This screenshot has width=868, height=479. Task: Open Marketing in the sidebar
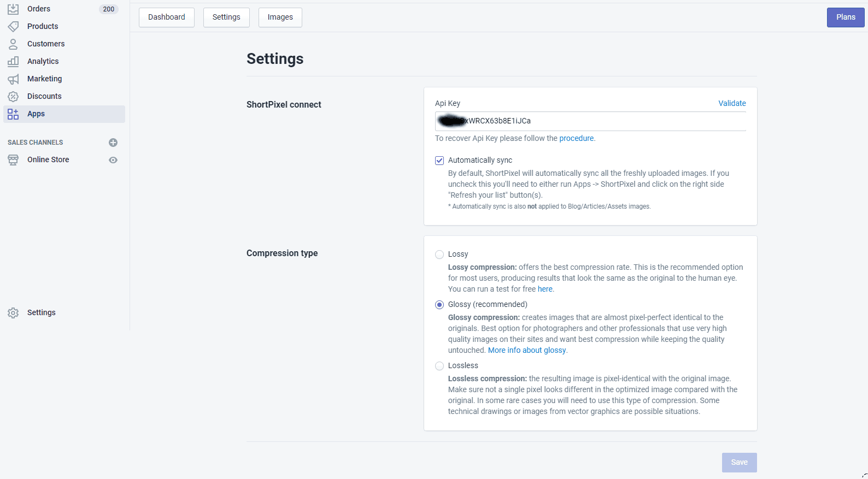pos(44,79)
